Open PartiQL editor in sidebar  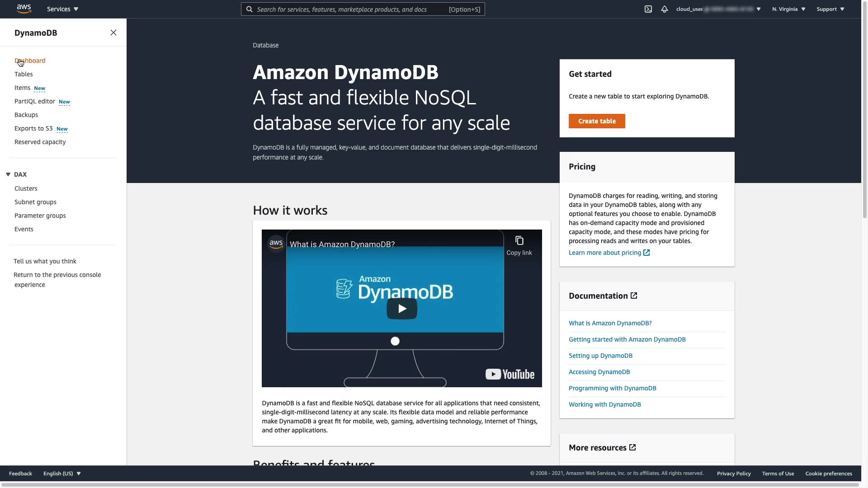click(x=35, y=101)
